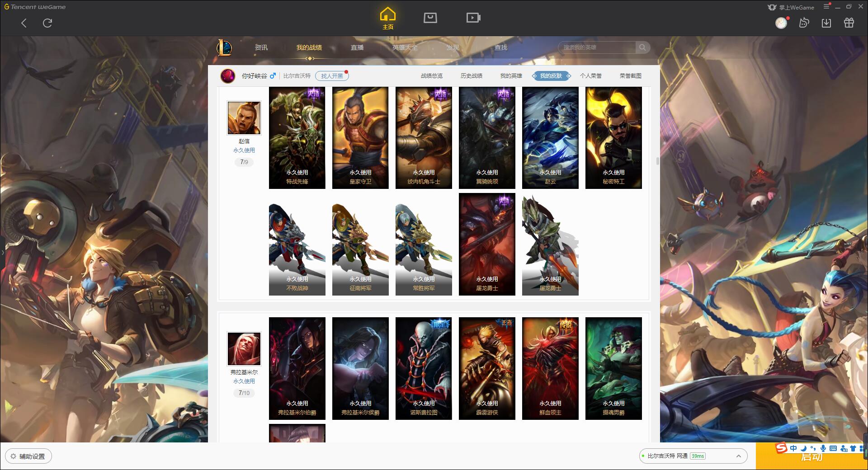The image size is (868, 470).
Task: Click the user avatar in top right
Action: [781, 23]
